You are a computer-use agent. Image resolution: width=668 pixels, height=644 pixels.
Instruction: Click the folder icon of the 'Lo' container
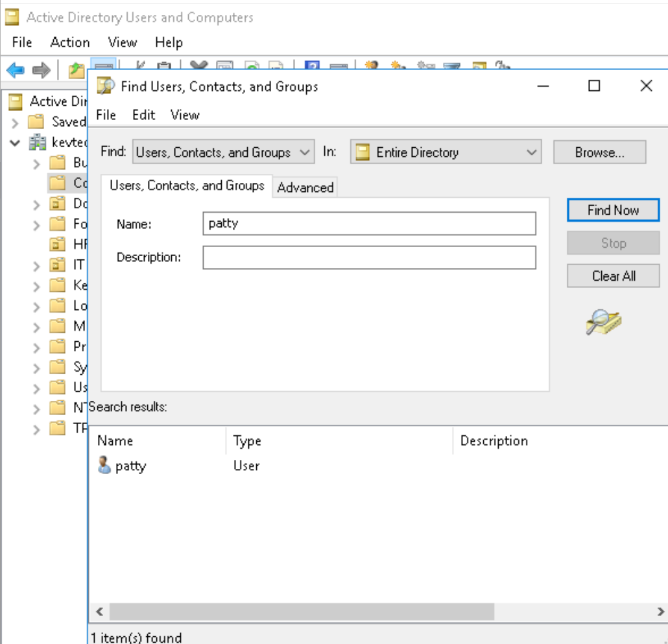point(58,305)
